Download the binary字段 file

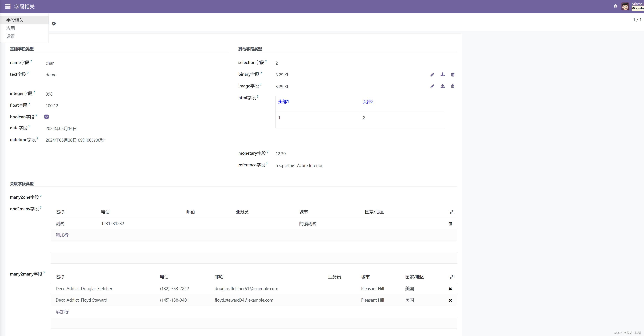[x=442, y=74]
